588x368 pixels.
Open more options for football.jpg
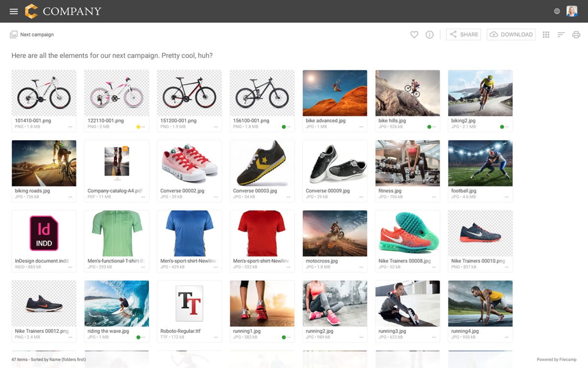507,197
